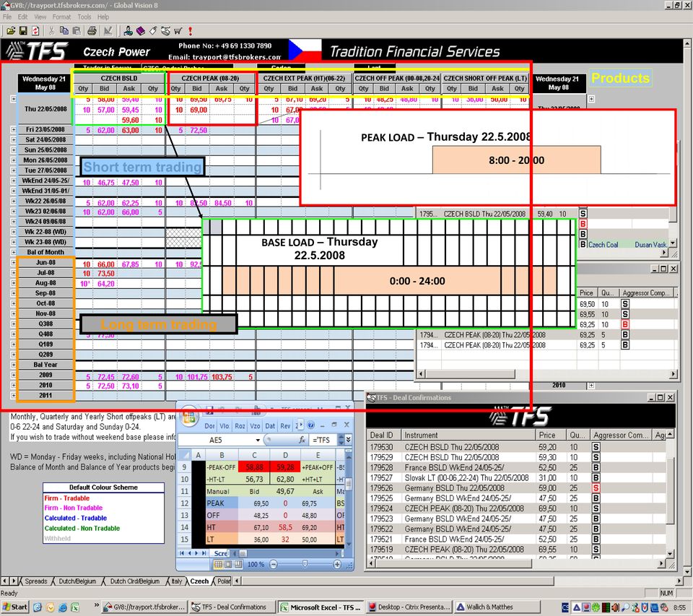This screenshot has height=616, width=693.
Task: Click the Deal ID column header
Action: [x=383, y=435]
